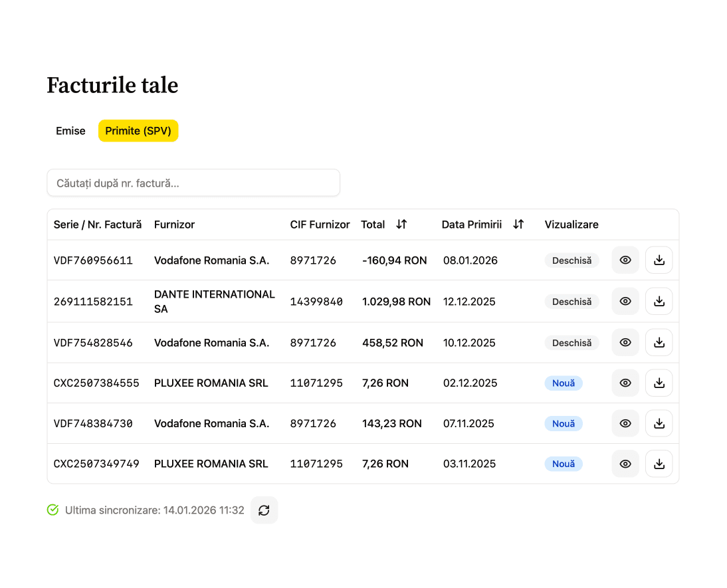Download the DANTE INTERNATIONAL SA invoice

click(659, 302)
